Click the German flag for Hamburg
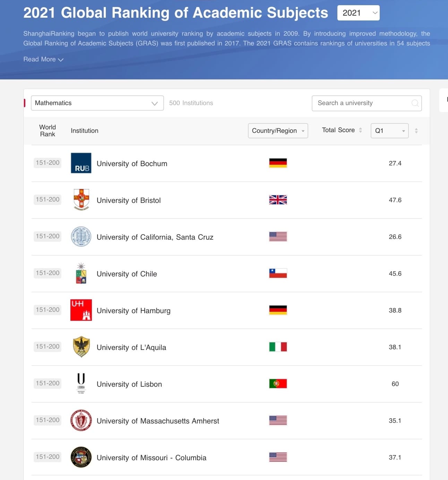 coord(278,310)
